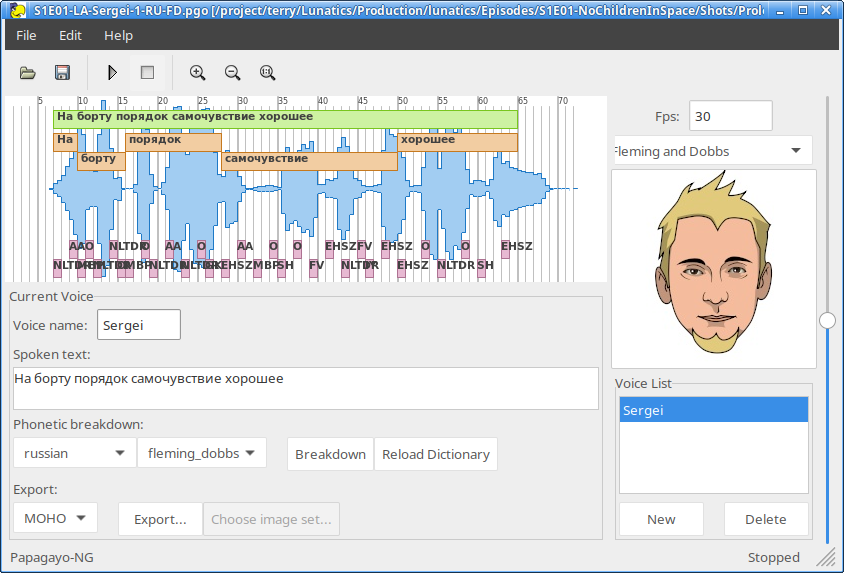Click the Breakdown button

330,454
